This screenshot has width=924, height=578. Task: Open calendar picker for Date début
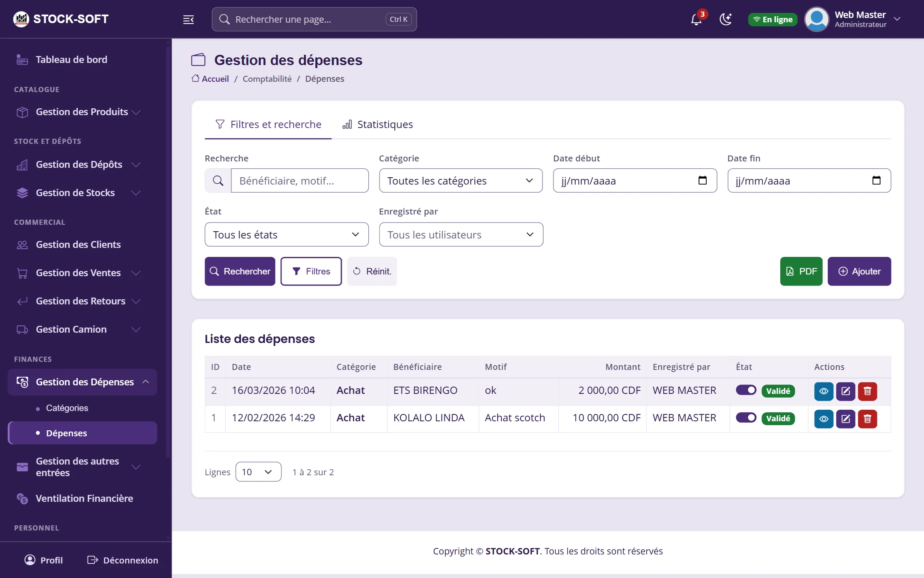click(702, 180)
